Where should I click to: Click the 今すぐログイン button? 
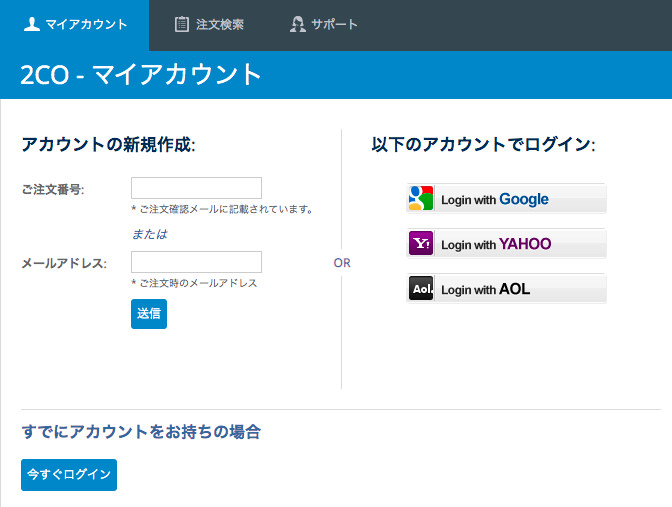(x=69, y=475)
